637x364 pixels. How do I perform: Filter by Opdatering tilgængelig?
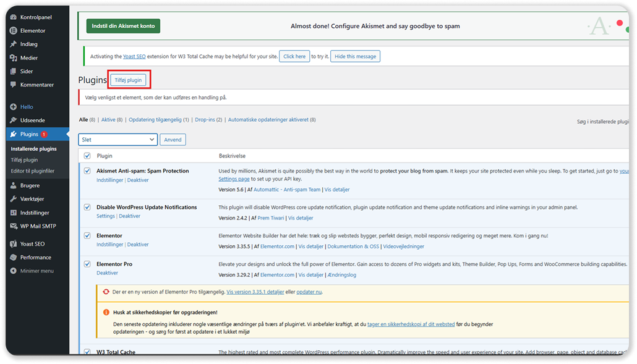click(x=155, y=120)
